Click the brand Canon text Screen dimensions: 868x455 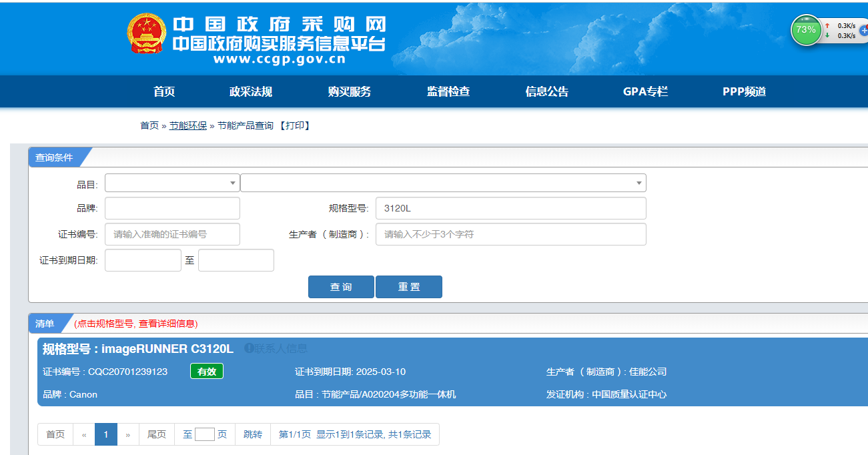[83, 394]
